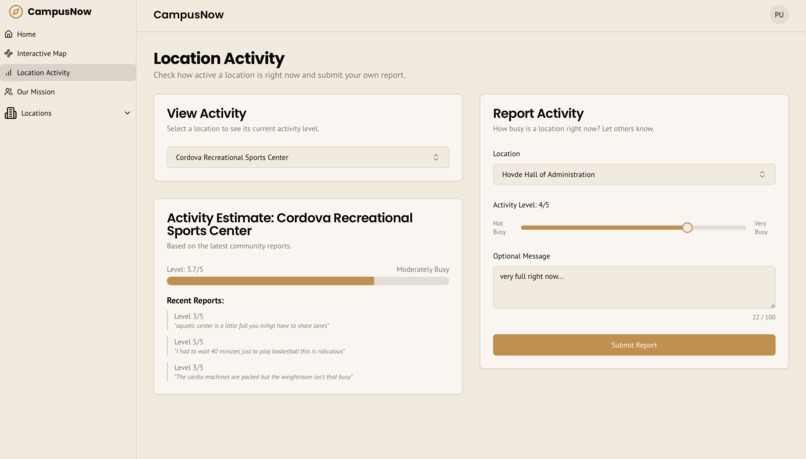Click the Interactive Map icon in sidebar

point(8,53)
